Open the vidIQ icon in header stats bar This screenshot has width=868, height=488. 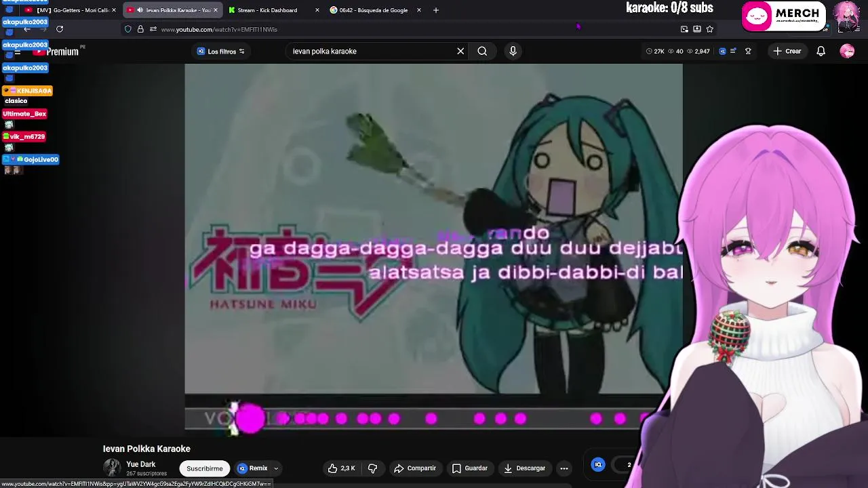(x=722, y=52)
